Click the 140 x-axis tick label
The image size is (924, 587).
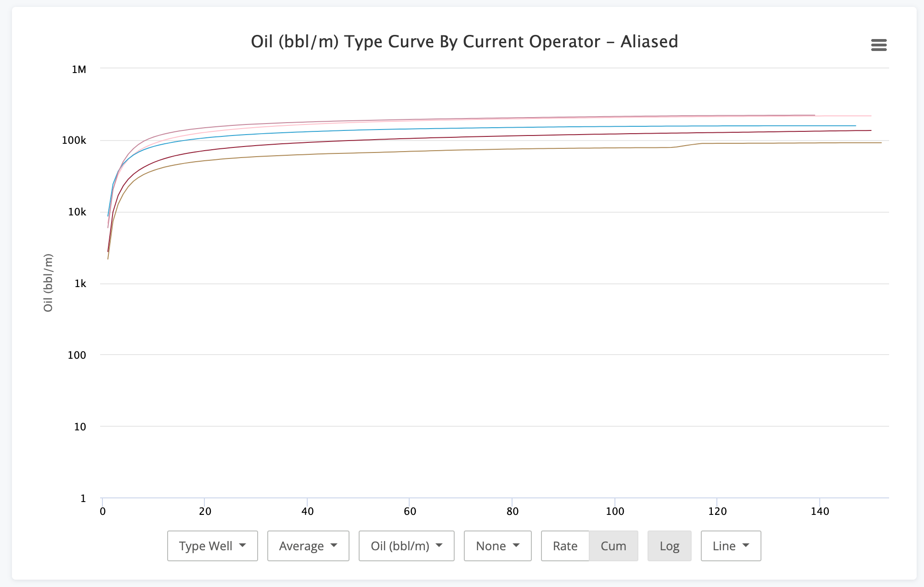pos(820,511)
